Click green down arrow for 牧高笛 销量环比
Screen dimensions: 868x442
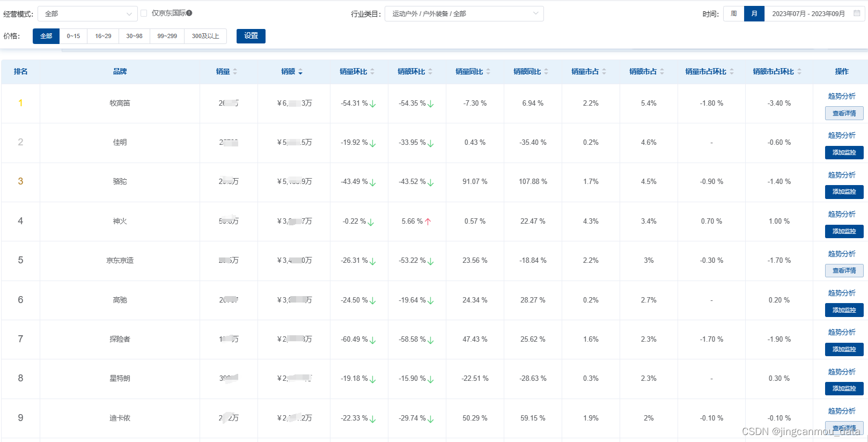click(x=373, y=104)
